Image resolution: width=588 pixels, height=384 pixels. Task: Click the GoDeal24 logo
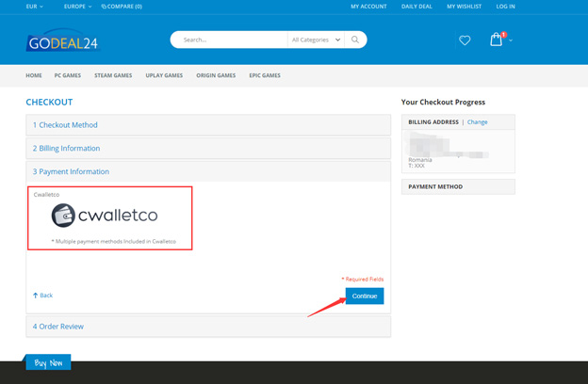63,40
